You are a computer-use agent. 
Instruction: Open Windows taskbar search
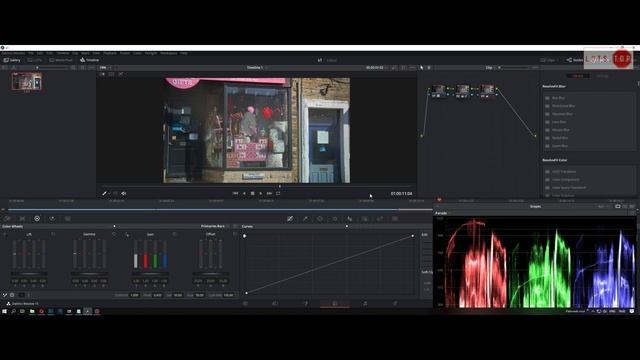pyautogui.click(x=13, y=311)
